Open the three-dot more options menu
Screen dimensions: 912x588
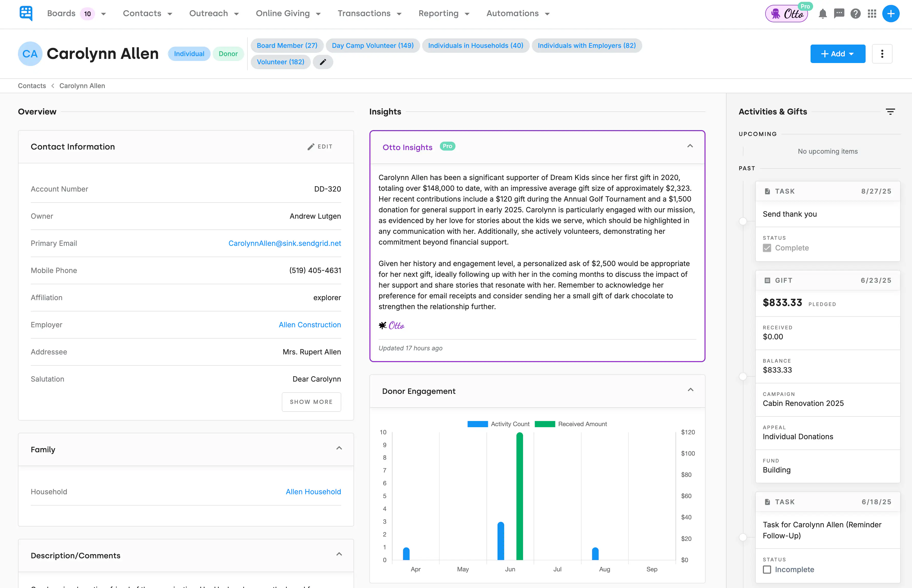882,54
